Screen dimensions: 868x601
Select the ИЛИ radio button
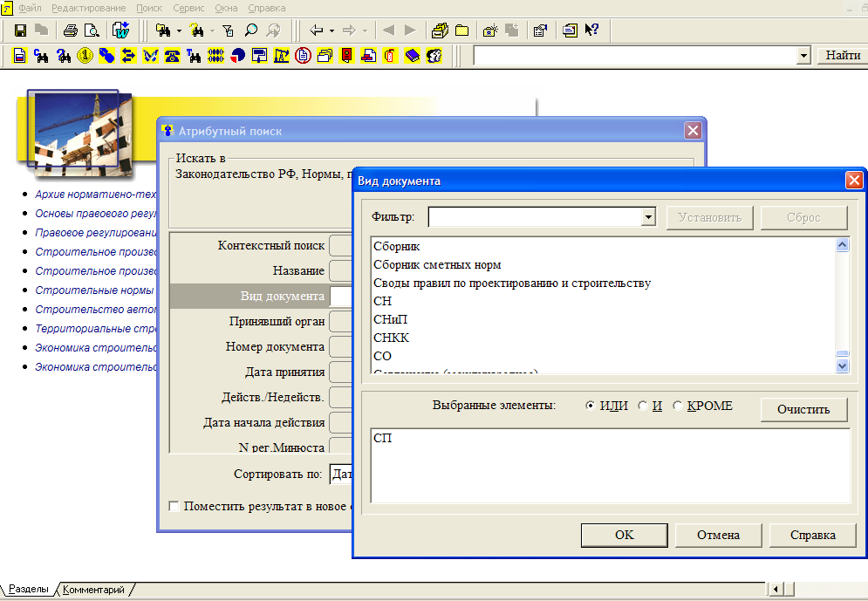coord(590,406)
